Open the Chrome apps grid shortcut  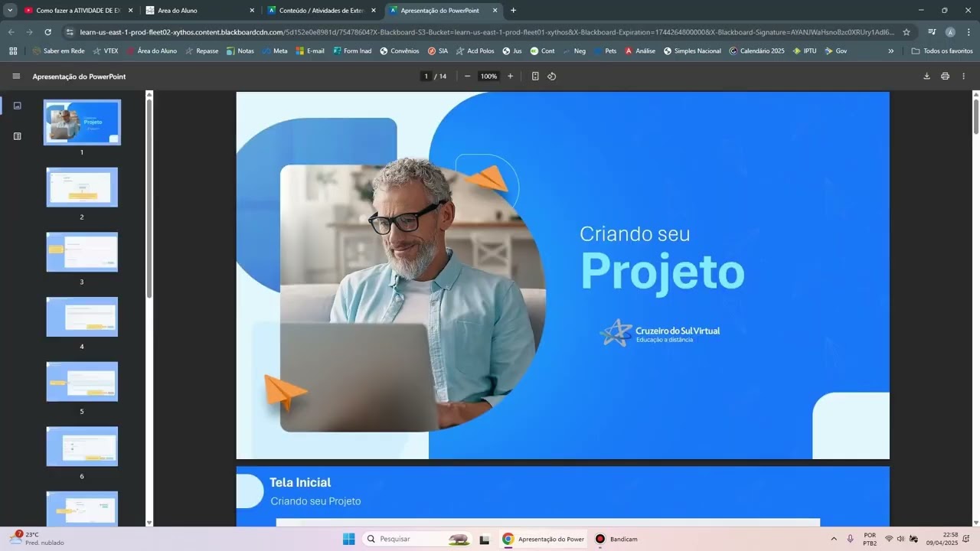(x=13, y=51)
